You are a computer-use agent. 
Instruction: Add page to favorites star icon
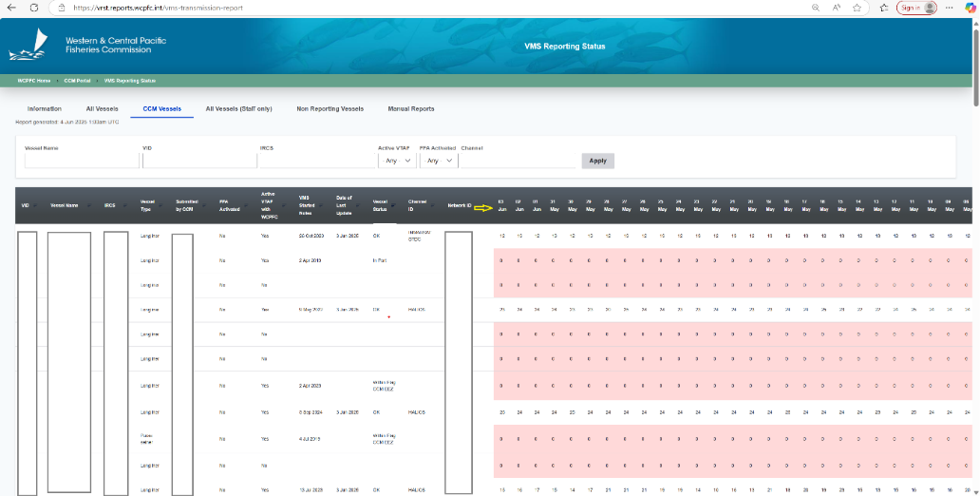[857, 7]
